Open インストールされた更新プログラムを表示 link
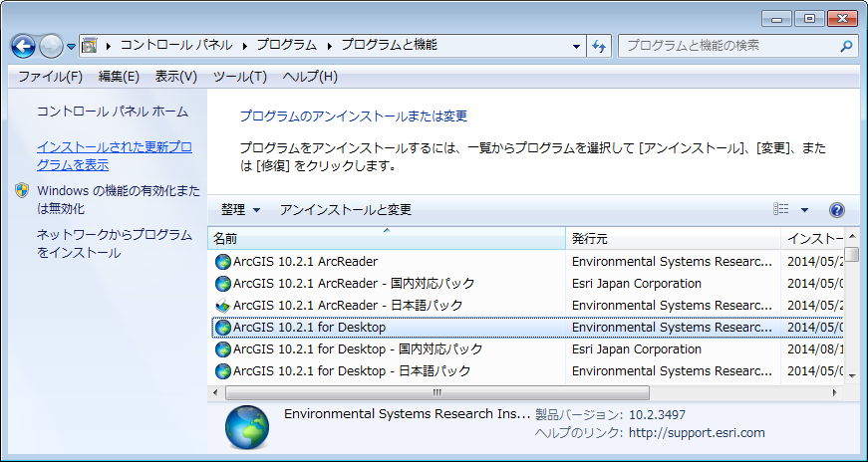 [114, 156]
